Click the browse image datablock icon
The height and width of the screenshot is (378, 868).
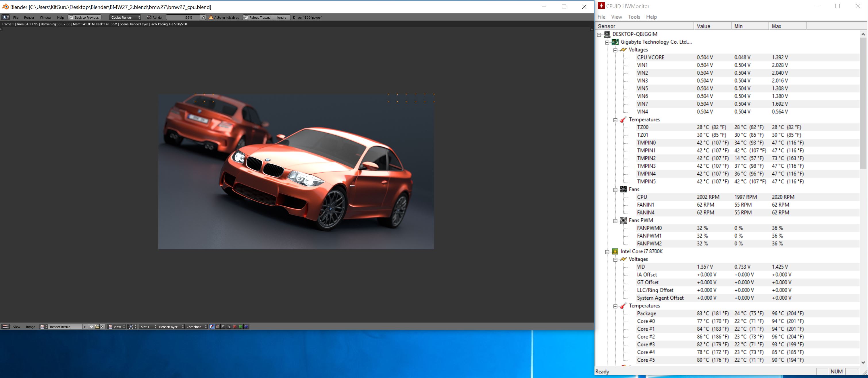pyautogui.click(x=43, y=327)
